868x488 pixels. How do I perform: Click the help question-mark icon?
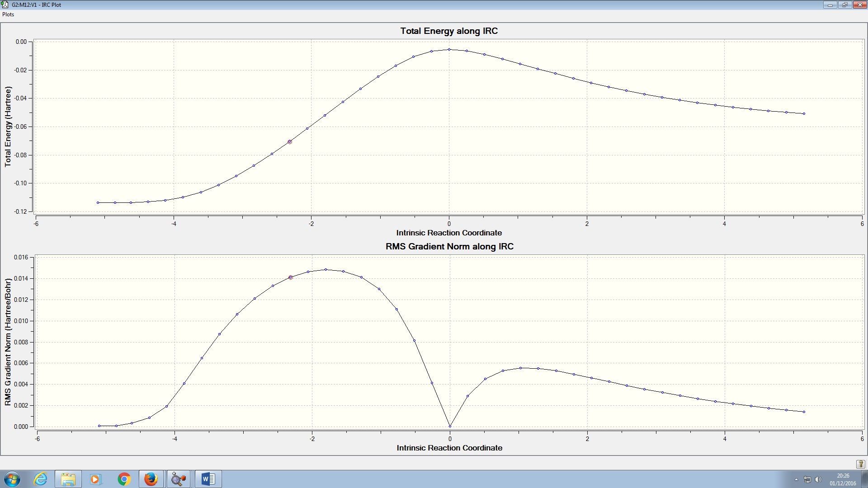point(860,464)
